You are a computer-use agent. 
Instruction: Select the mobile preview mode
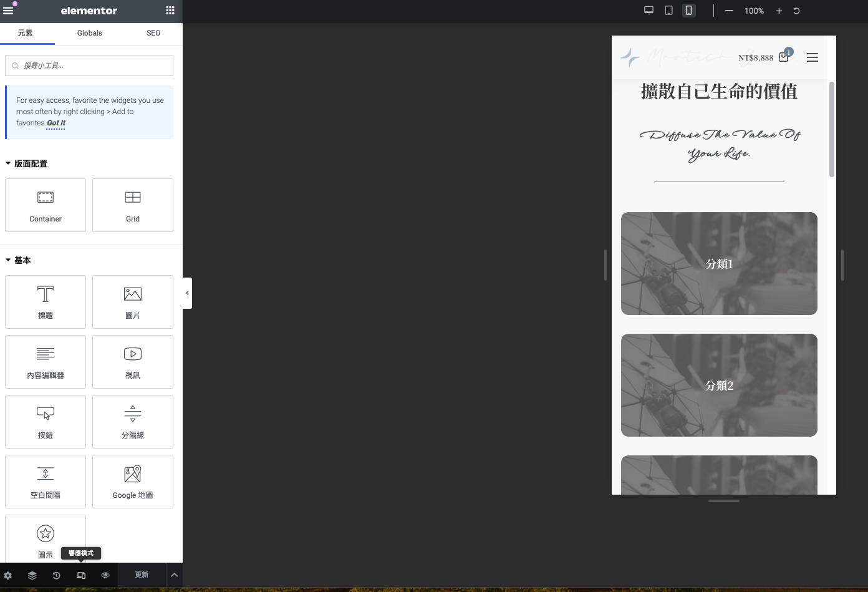click(x=688, y=11)
